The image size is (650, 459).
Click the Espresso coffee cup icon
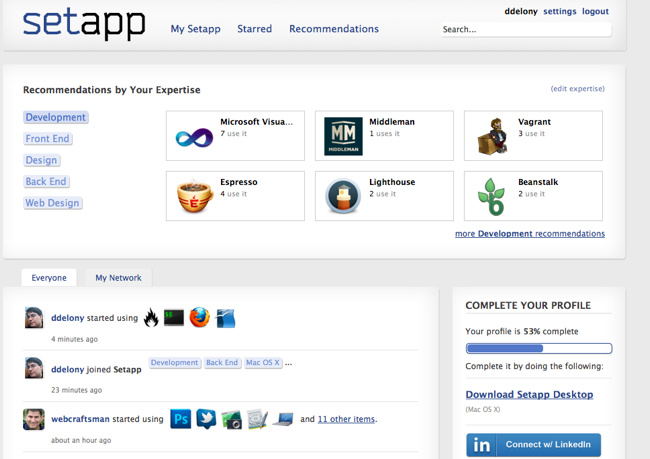pos(194,196)
